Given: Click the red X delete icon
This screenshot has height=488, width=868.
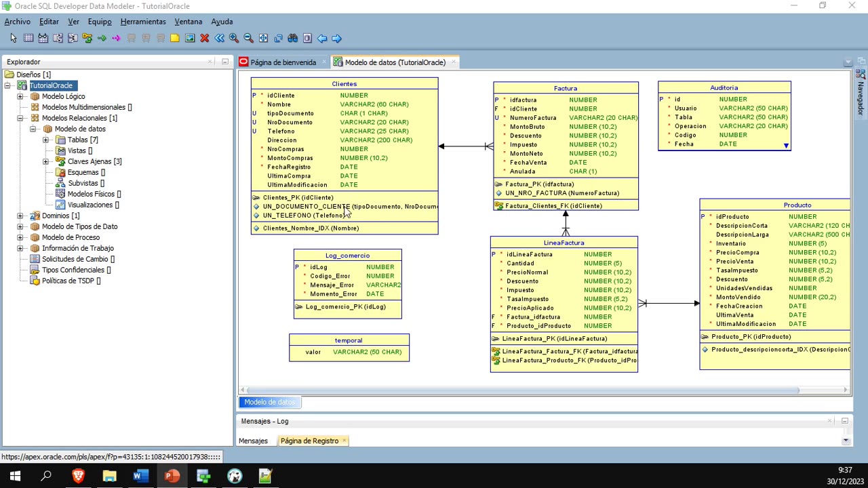Looking at the screenshot, I should tap(204, 39).
